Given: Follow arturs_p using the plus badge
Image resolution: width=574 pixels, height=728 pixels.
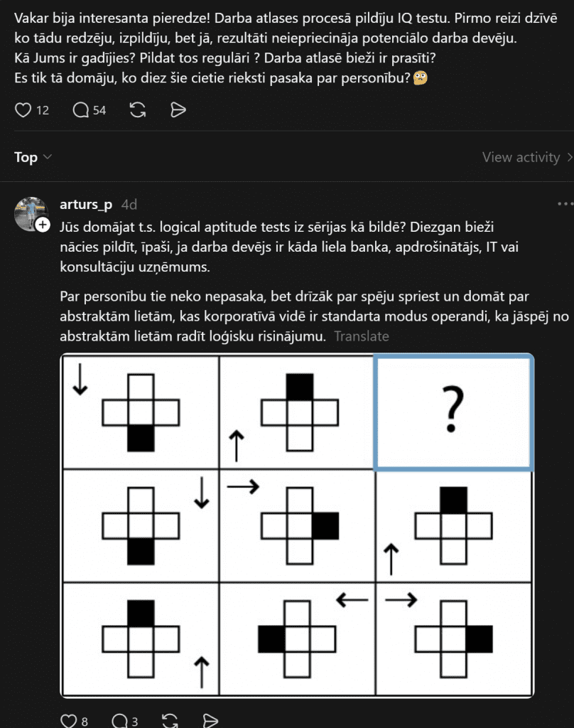Looking at the screenshot, I should coord(43,225).
